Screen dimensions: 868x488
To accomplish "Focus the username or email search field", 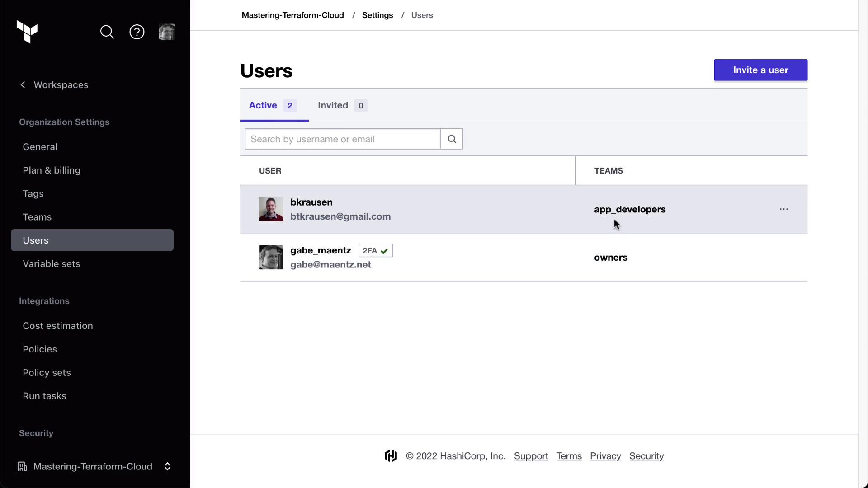I will 343,139.
